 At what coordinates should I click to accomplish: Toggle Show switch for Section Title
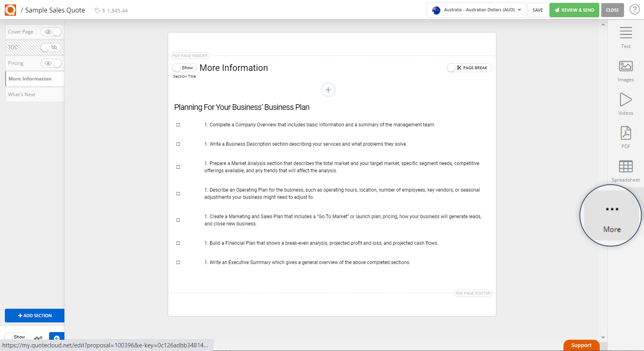click(184, 68)
